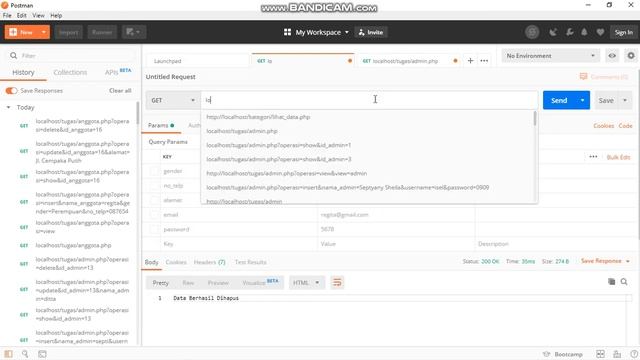The height and width of the screenshot is (360, 640).
Task: Toggle the no_telp param checkbox
Action: coord(154,186)
